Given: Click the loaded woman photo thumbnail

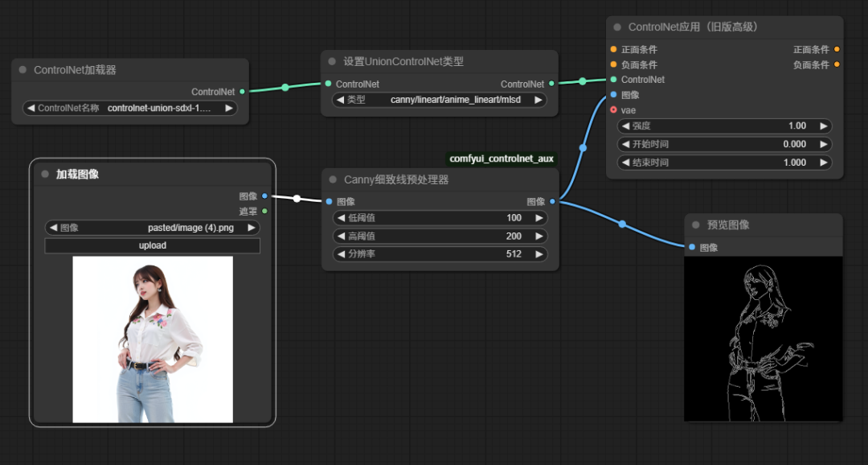Looking at the screenshot, I should 153,339.
